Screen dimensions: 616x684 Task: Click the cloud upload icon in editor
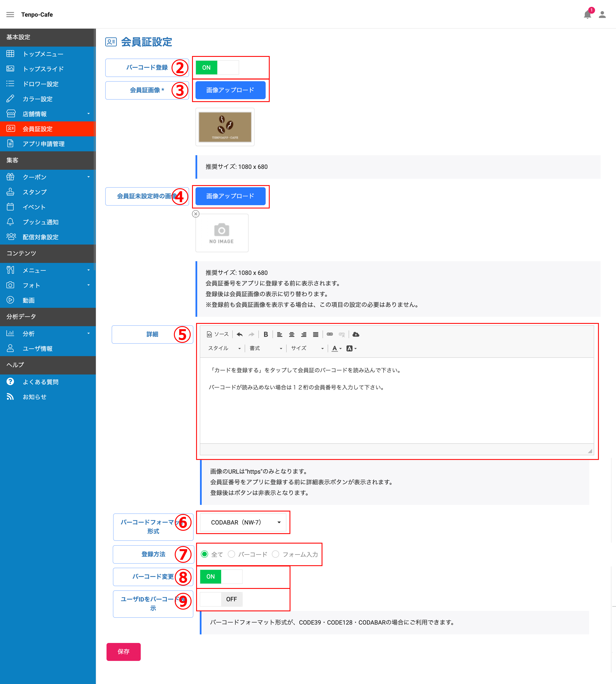pos(356,334)
